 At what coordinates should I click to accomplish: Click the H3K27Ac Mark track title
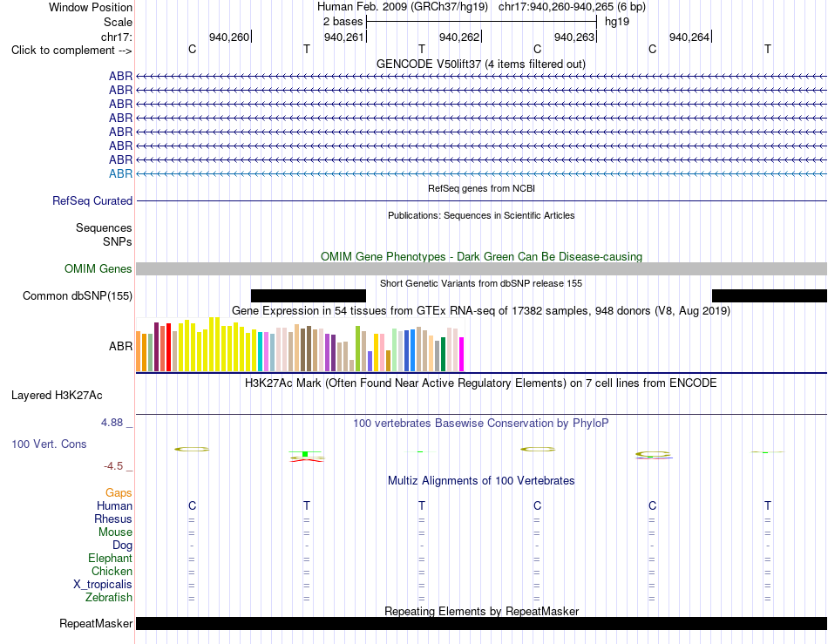[x=481, y=383]
